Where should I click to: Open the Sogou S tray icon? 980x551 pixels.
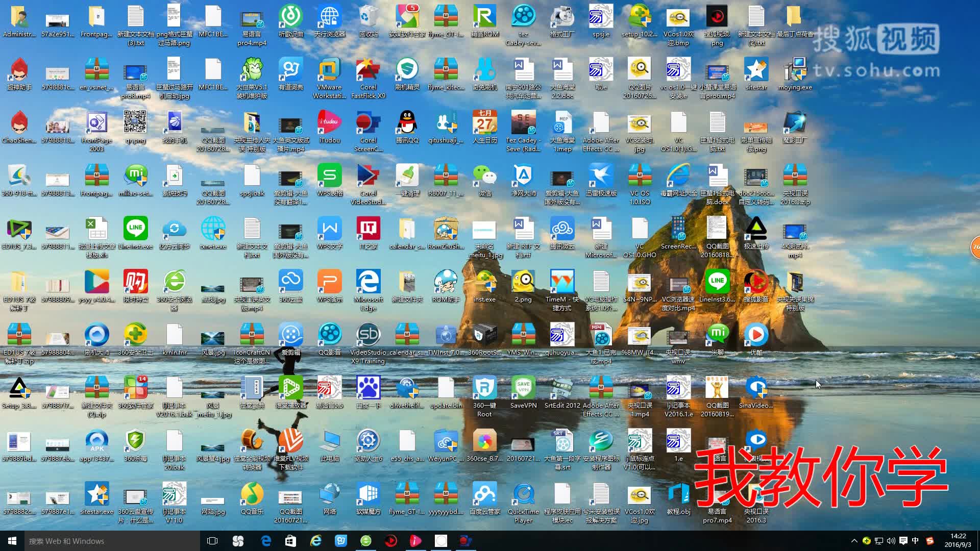pos(929,541)
